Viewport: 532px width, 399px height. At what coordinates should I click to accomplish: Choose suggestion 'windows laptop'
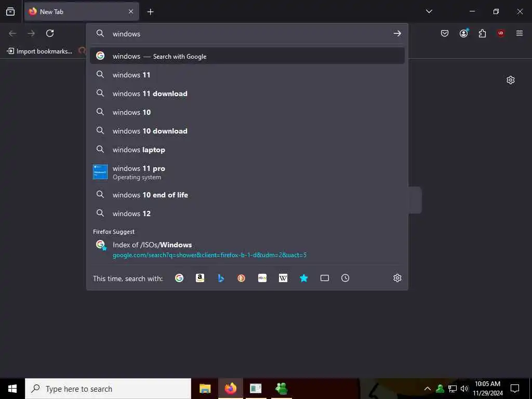coord(247,149)
